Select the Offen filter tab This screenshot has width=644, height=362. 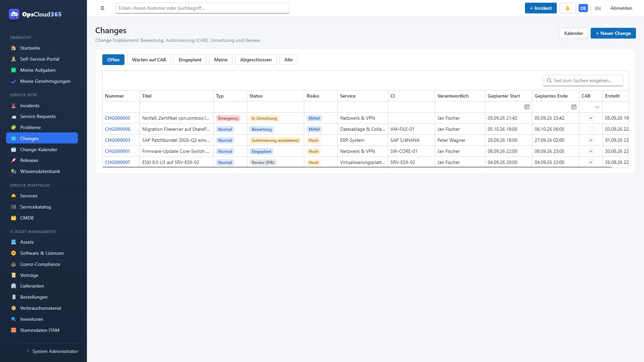113,60
